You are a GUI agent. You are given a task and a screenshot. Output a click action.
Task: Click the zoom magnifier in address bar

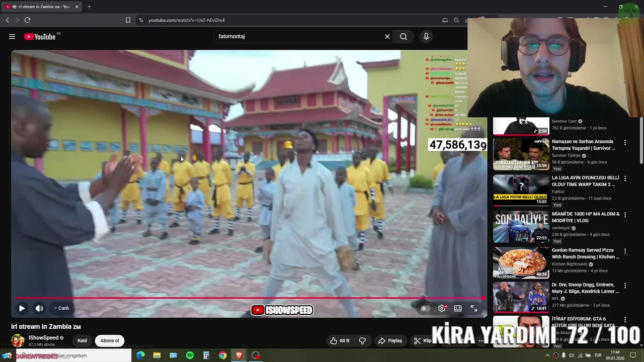[x=456, y=20]
